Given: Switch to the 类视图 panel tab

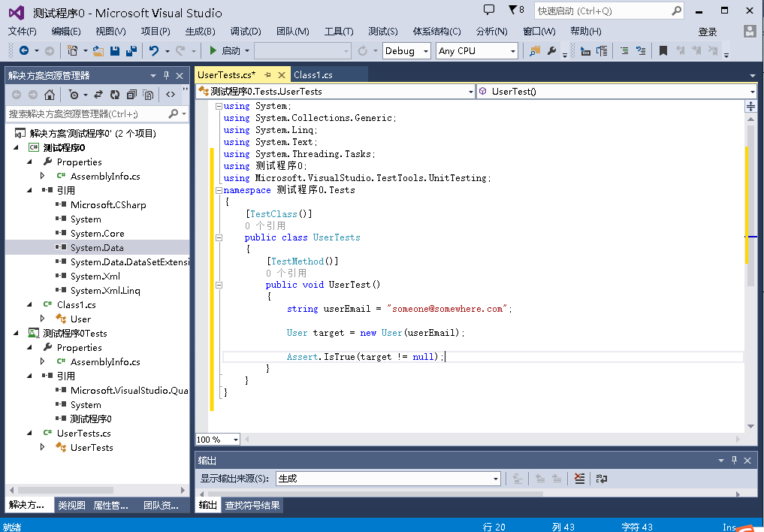Looking at the screenshot, I should point(71,505).
